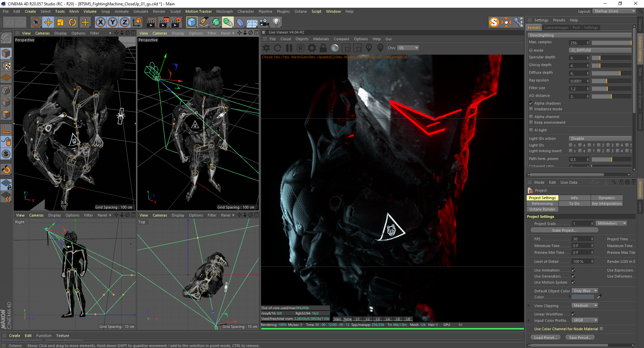Disable the Alpha shadows checkbox
Viewport: 644px width, 348px height.
tap(531, 103)
